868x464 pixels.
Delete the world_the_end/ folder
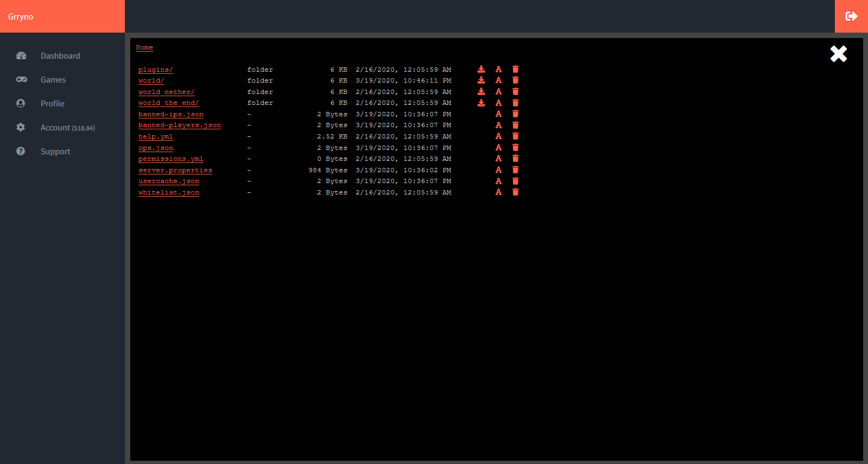[516, 103]
